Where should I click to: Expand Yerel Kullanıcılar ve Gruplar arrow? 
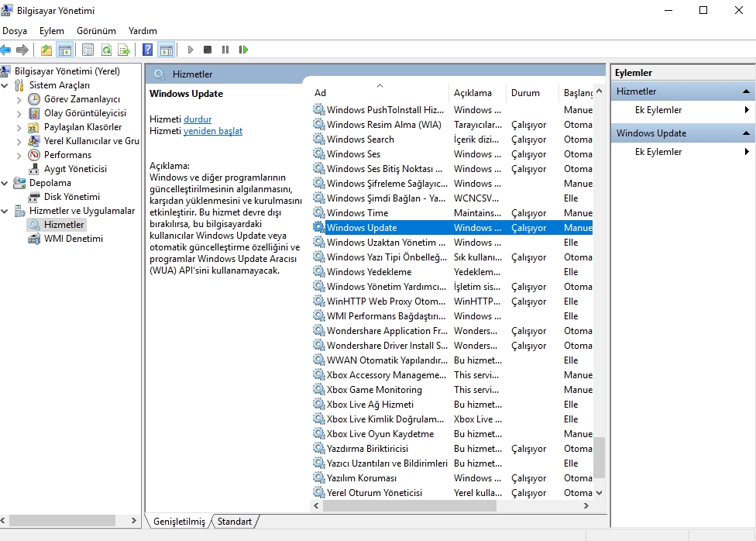coord(19,142)
